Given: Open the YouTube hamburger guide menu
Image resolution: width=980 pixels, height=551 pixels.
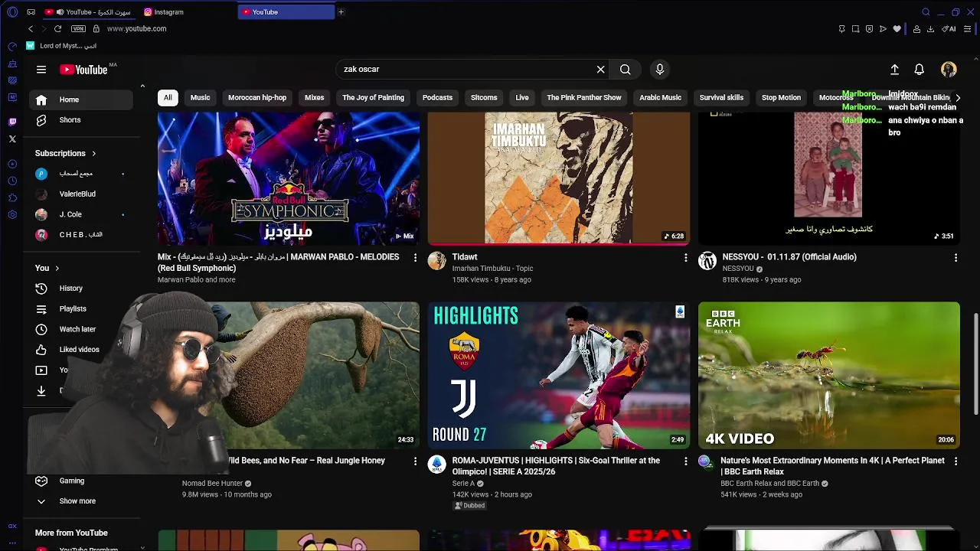Looking at the screenshot, I should click(41, 70).
